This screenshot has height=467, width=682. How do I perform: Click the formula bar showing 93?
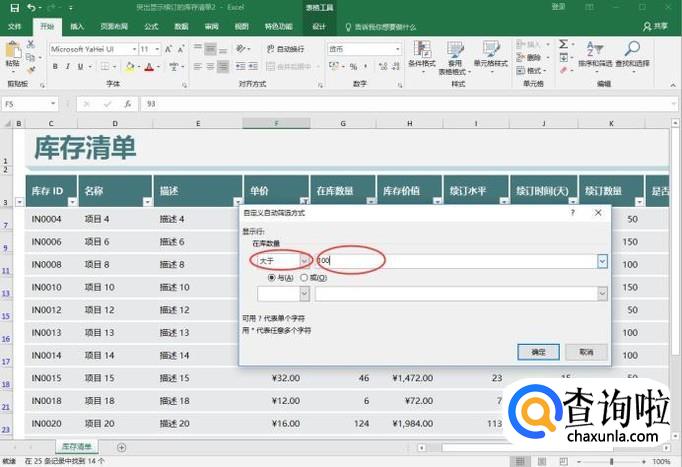[x=409, y=104]
